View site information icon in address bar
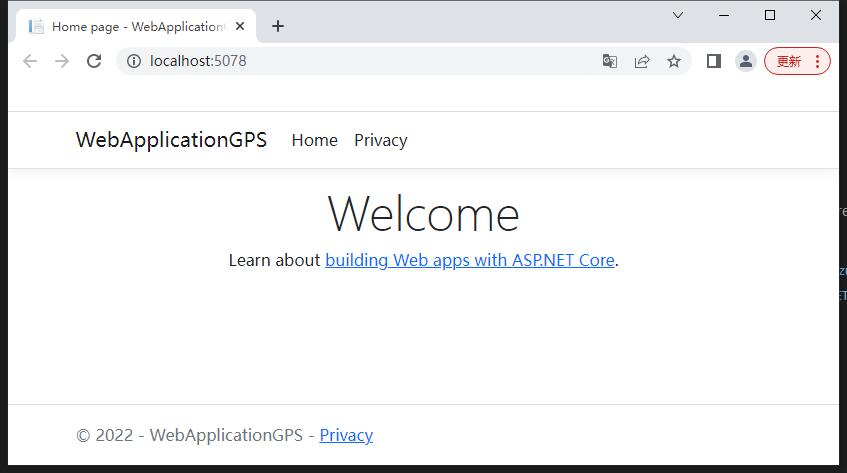 point(133,61)
